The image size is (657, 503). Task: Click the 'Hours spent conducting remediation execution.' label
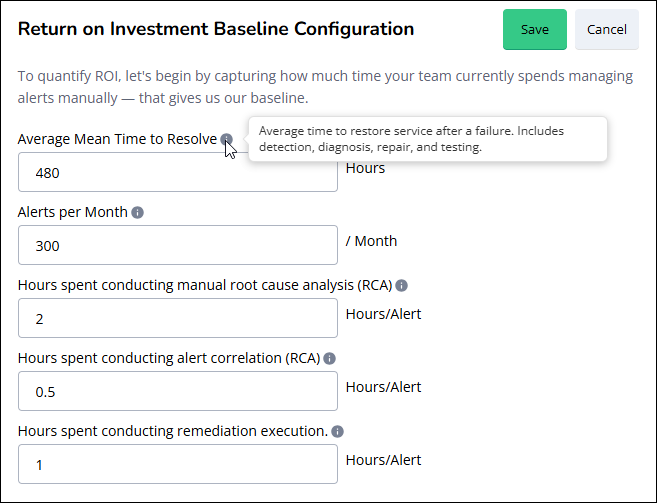click(173, 431)
